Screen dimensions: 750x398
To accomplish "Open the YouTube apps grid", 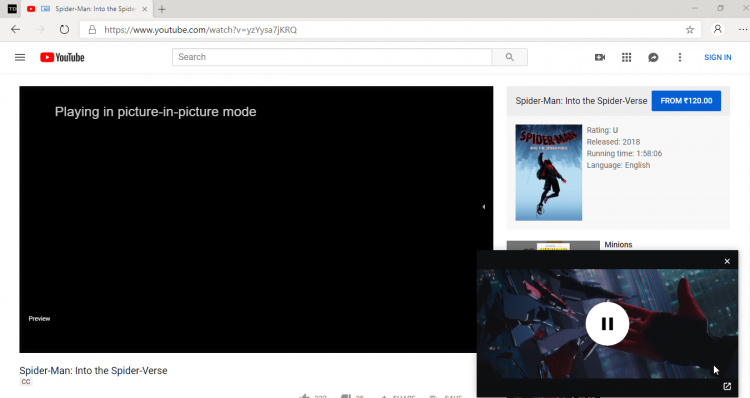I will [x=627, y=57].
